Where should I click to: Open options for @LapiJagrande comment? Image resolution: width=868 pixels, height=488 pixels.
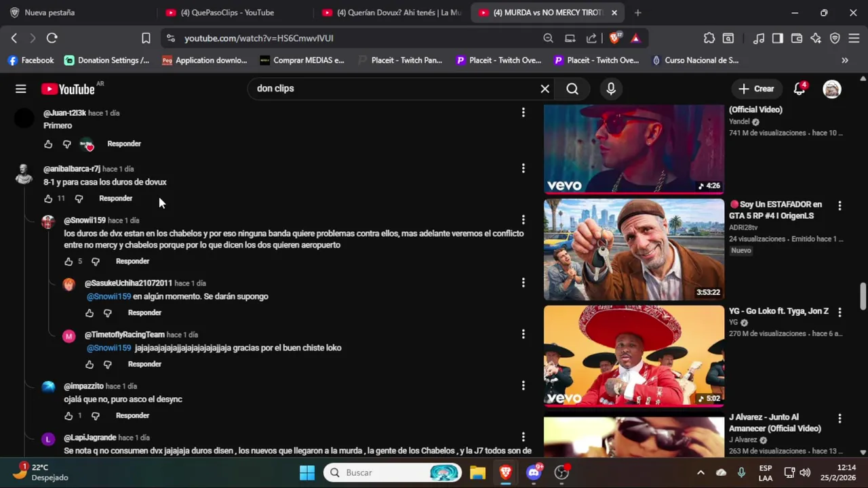click(523, 436)
